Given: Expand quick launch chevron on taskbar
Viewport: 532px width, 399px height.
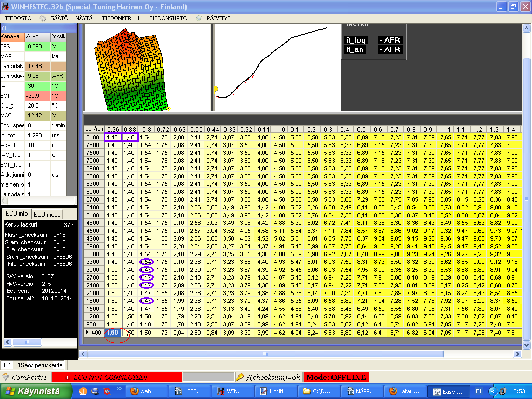Looking at the screenshot, I should [119, 388].
